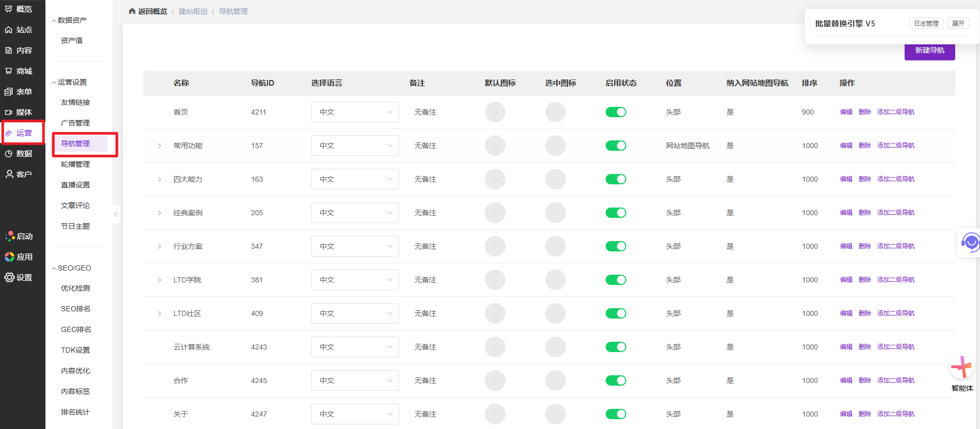Open the 商城 shop section icon

(x=9, y=71)
